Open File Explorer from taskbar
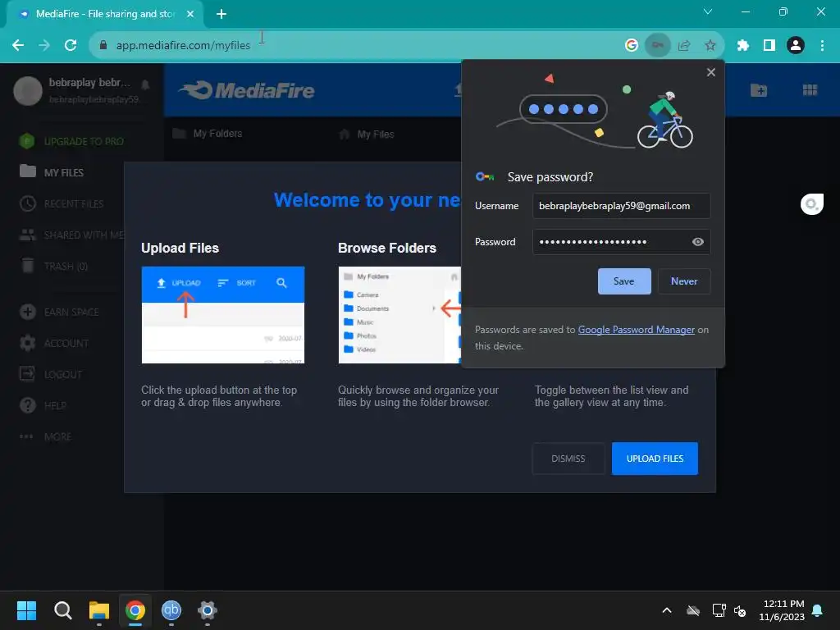The height and width of the screenshot is (630, 840). [x=99, y=610]
